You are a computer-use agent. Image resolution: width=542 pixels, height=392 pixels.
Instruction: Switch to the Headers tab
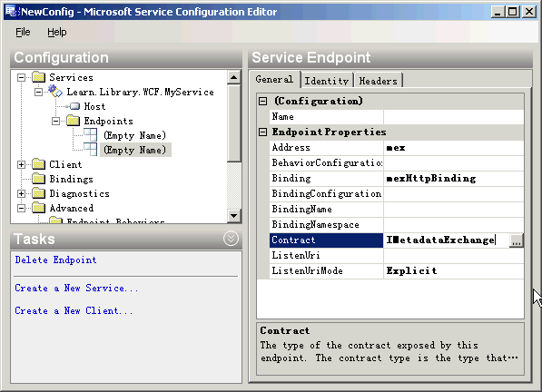pyautogui.click(x=379, y=81)
